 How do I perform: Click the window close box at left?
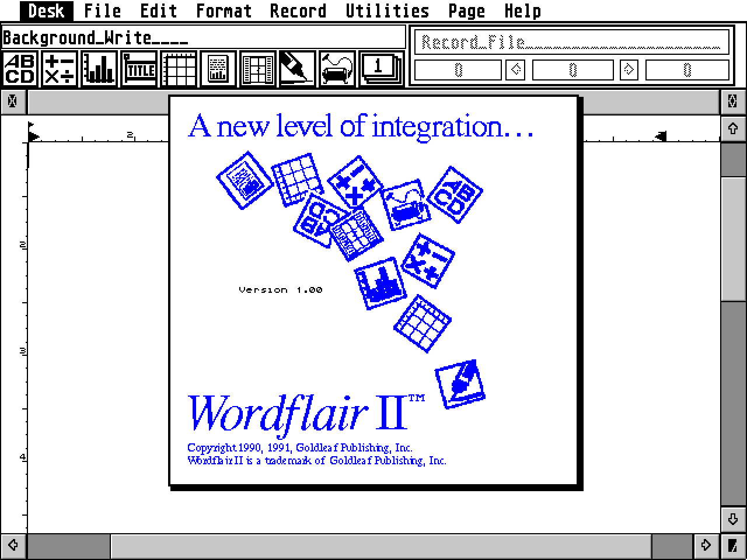coord(13,103)
